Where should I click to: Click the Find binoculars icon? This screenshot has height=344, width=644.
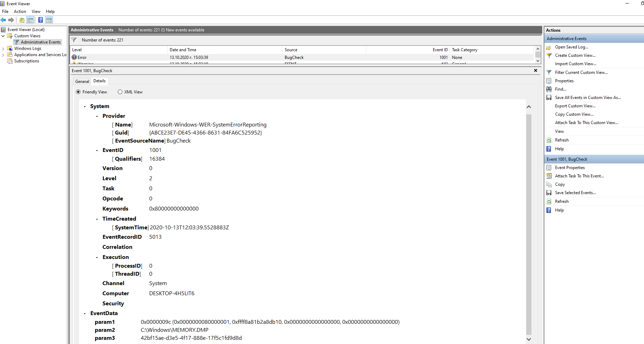549,89
